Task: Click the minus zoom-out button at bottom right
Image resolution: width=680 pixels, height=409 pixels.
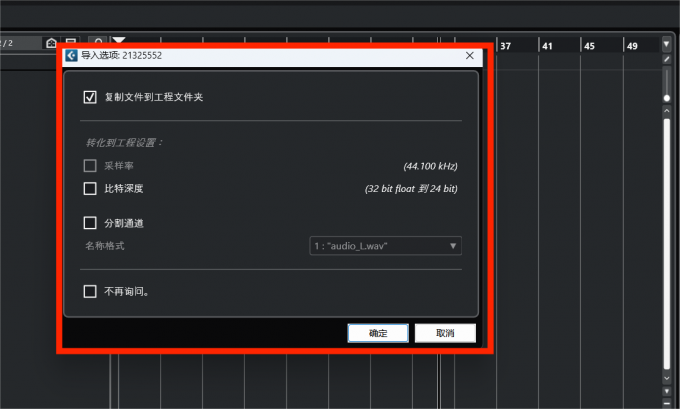Action: pos(667,403)
